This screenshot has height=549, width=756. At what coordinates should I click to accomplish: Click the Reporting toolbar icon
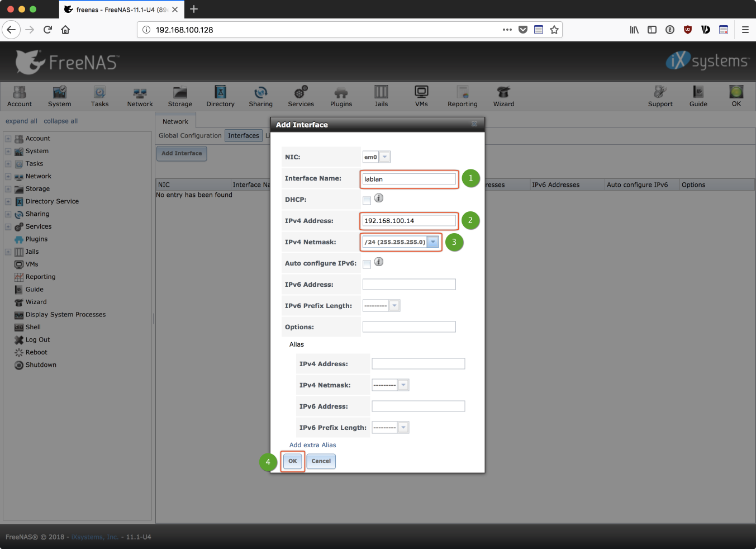(462, 96)
